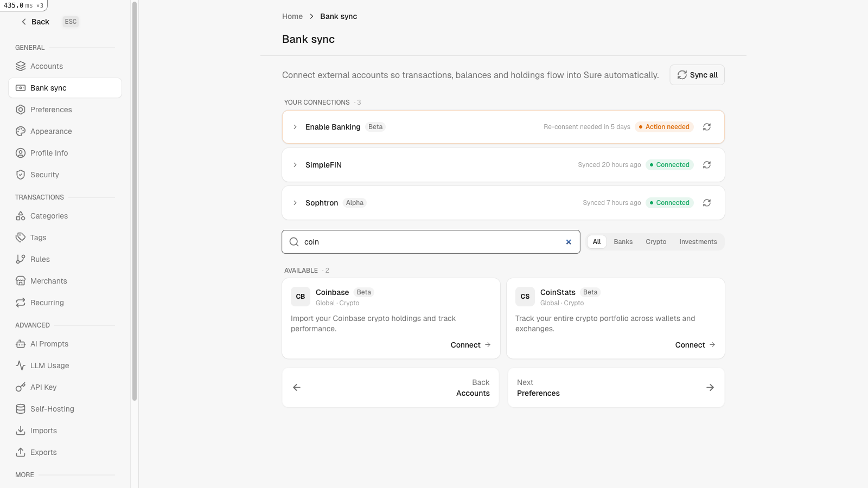Viewport: 868px width, 488px height.
Task: Select the All filter tab
Action: (x=597, y=242)
